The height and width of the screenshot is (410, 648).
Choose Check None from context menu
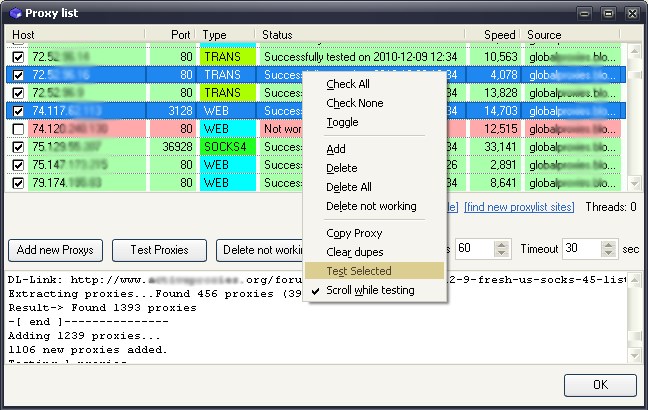coord(374,103)
